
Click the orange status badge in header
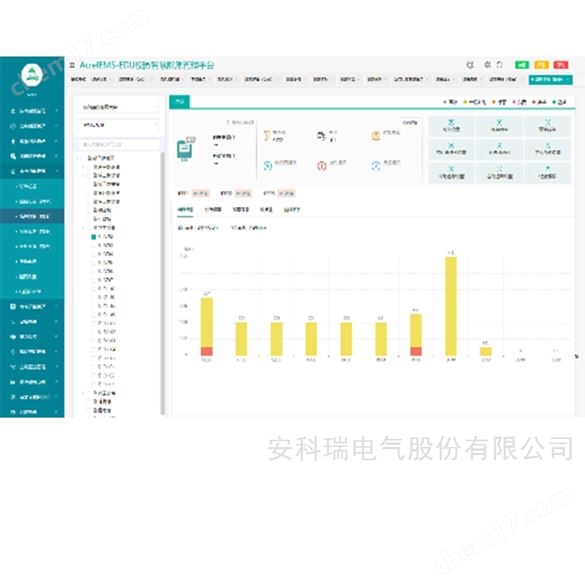[541, 65]
